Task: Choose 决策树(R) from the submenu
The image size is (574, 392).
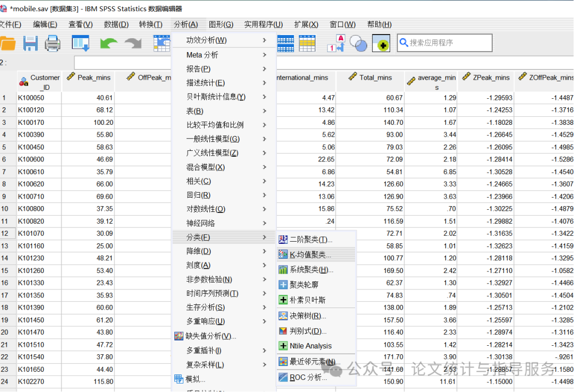Action: tap(316, 316)
